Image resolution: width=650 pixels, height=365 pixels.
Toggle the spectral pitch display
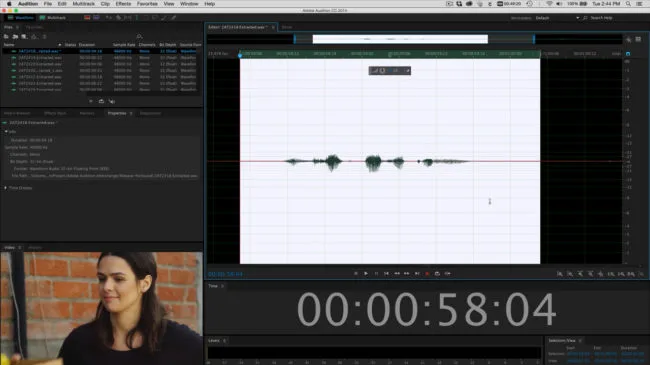tap(96, 18)
